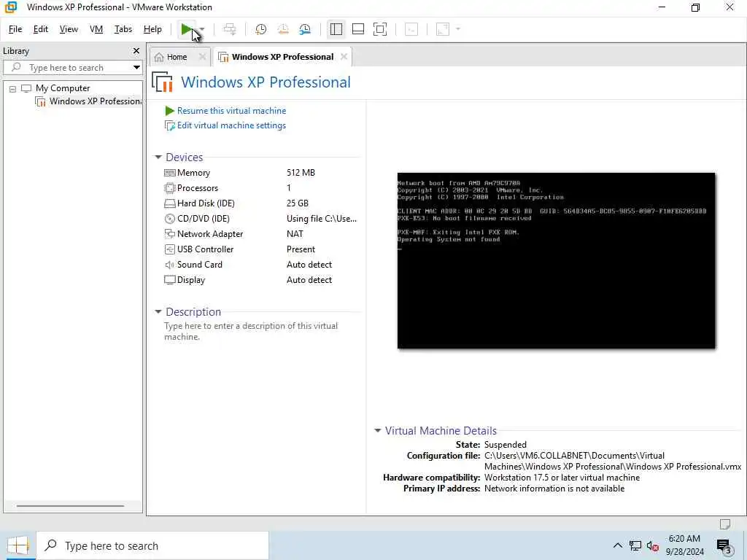The height and width of the screenshot is (560, 747).
Task: Click the network tray icon
Action: pos(635,545)
